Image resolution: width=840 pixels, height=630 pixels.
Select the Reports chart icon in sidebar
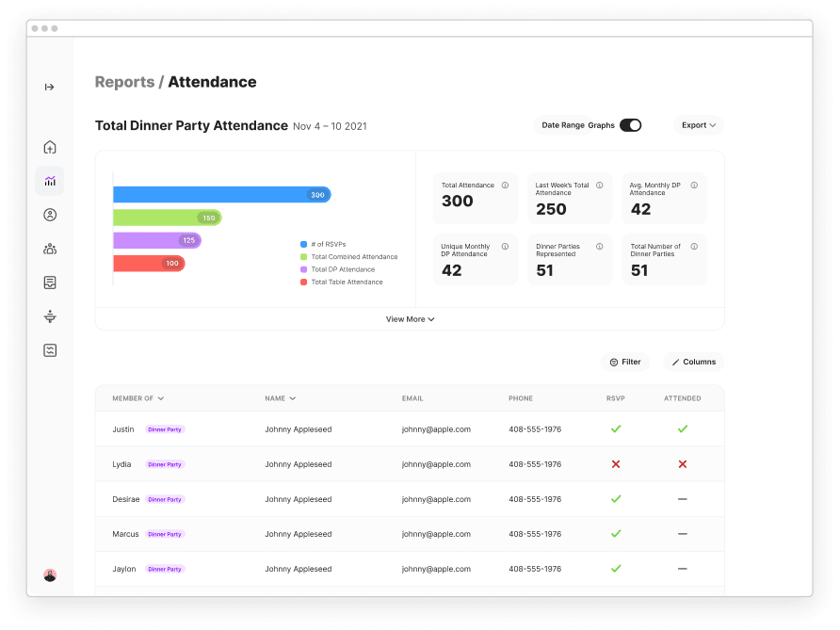click(x=50, y=181)
